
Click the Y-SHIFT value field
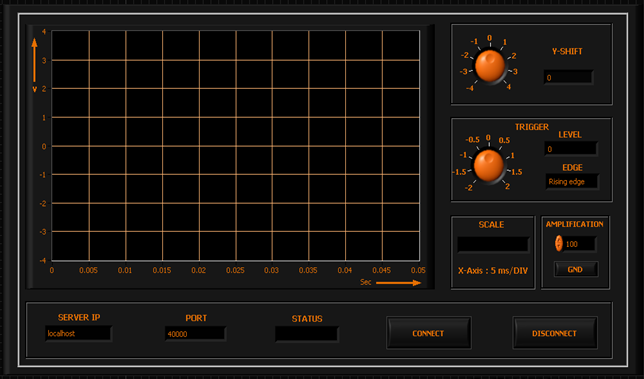pyautogui.click(x=568, y=77)
